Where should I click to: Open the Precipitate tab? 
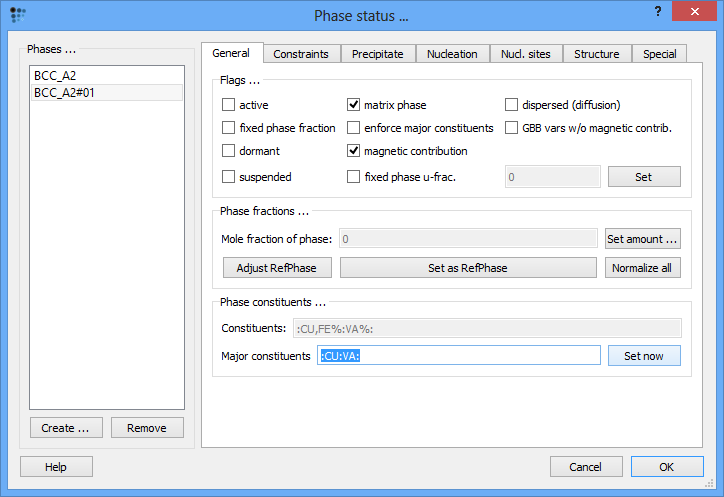point(378,54)
